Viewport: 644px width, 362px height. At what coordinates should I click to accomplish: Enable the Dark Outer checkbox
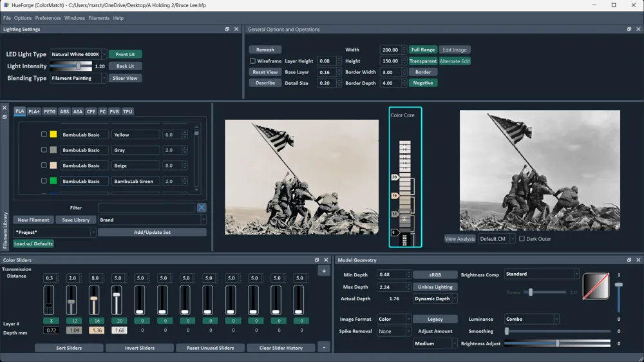point(522,239)
